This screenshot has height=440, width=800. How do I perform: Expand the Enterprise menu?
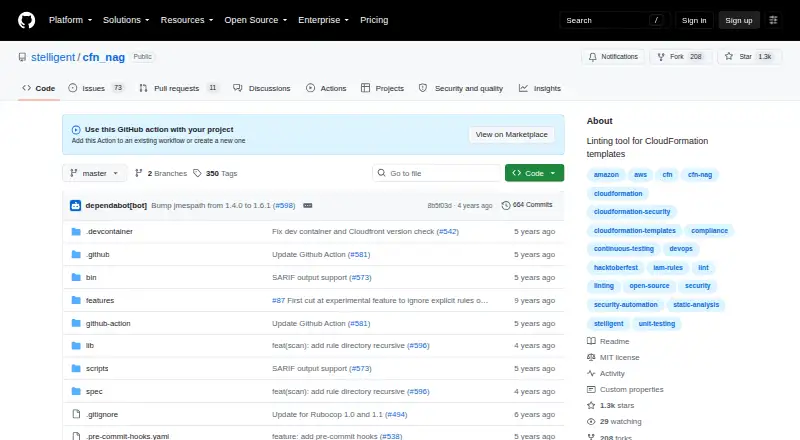click(x=323, y=20)
